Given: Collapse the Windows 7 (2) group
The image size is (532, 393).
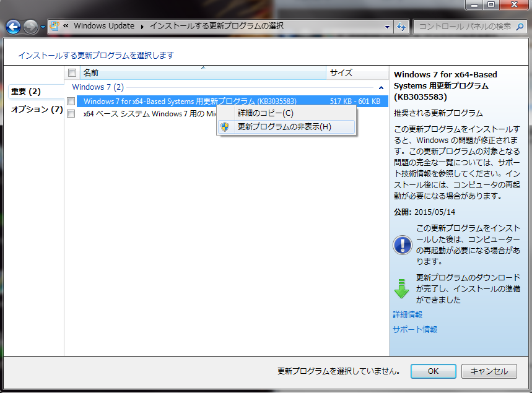Looking at the screenshot, I should (381, 87).
